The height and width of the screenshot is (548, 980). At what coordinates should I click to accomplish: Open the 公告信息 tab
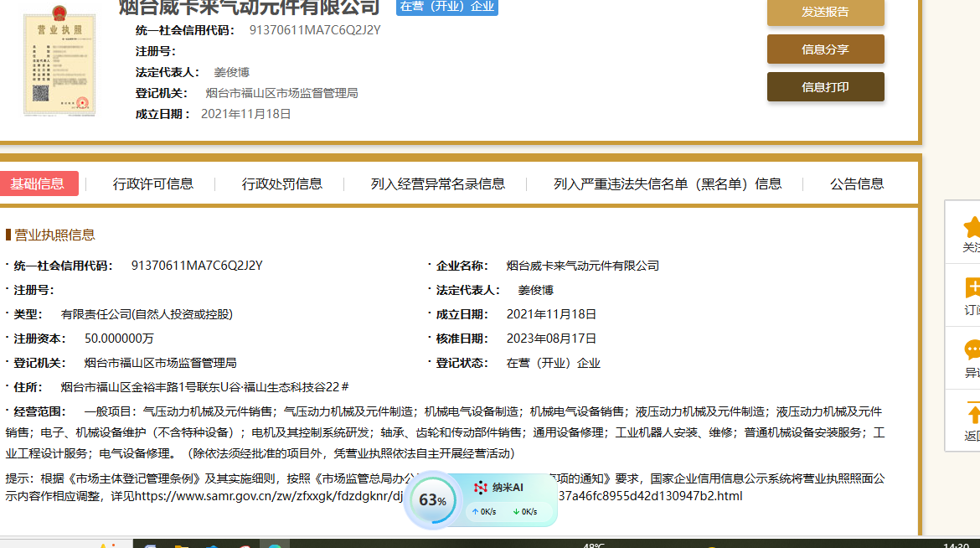pyautogui.click(x=857, y=184)
